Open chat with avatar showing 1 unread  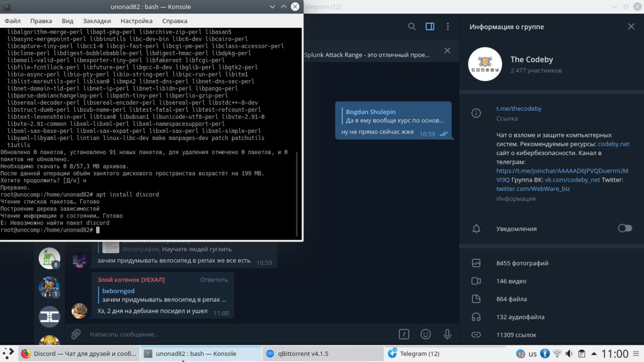49,287
